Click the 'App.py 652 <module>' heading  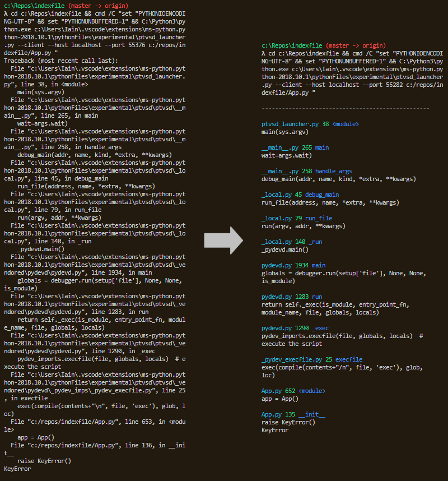(293, 391)
